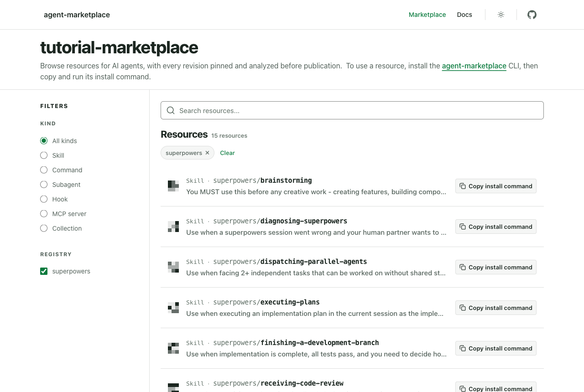Image resolution: width=584 pixels, height=392 pixels.
Task: Select the All kinds radio button
Action: click(x=44, y=141)
